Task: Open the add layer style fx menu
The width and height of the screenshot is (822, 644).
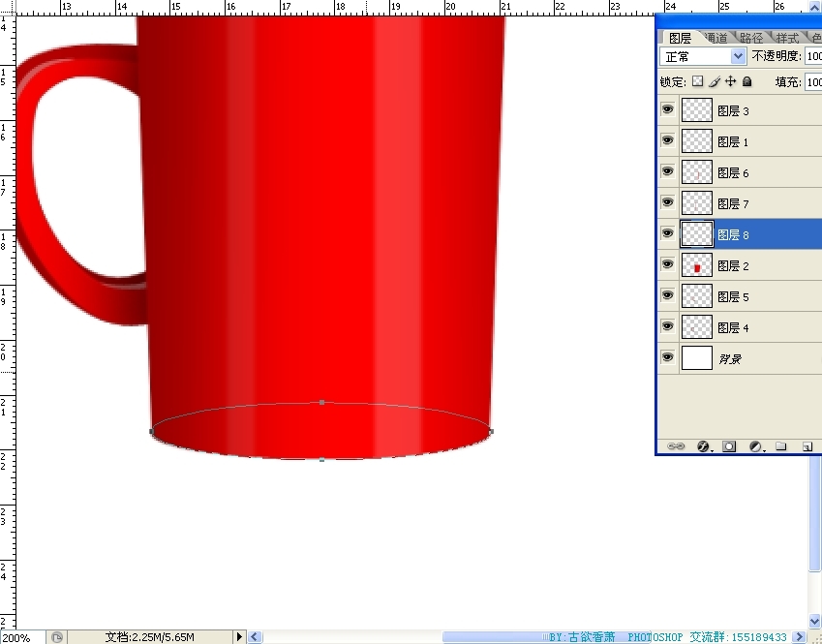Action: [x=703, y=446]
